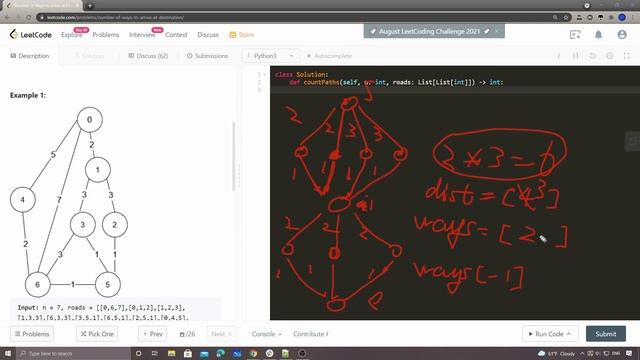The width and height of the screenshot is (640, 360).
Task: Reset code with the revert icon
Action: click(x=593, y=56)
